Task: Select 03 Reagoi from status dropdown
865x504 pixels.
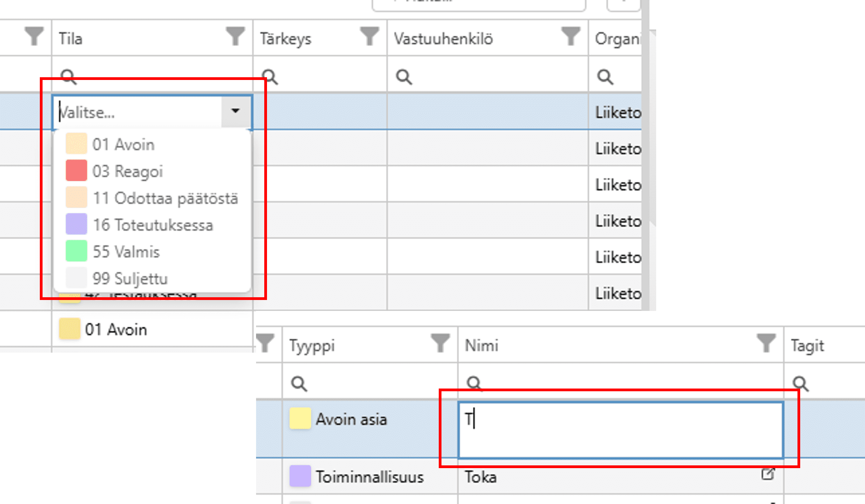Action: (x=127, y=172)
